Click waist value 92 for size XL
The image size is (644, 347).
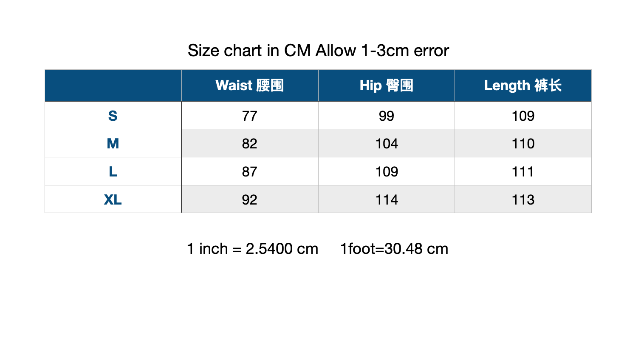[x=249, y=199]
